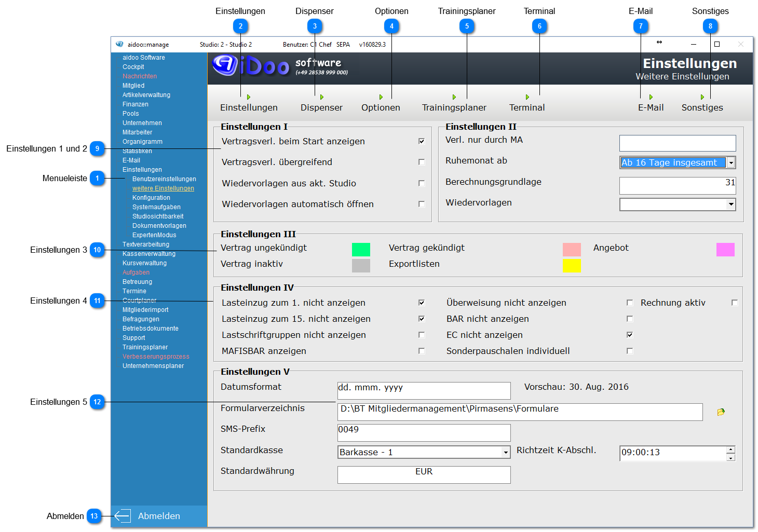758x532 pixels.
Task: Pick the Vertrag inaktiv gray color swatch
Action: [x=361, y=266]
